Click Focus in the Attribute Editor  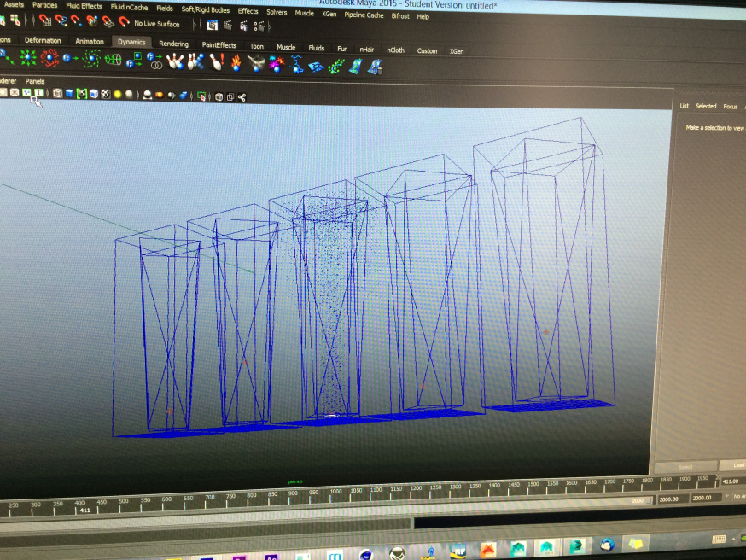pos(730,107)
